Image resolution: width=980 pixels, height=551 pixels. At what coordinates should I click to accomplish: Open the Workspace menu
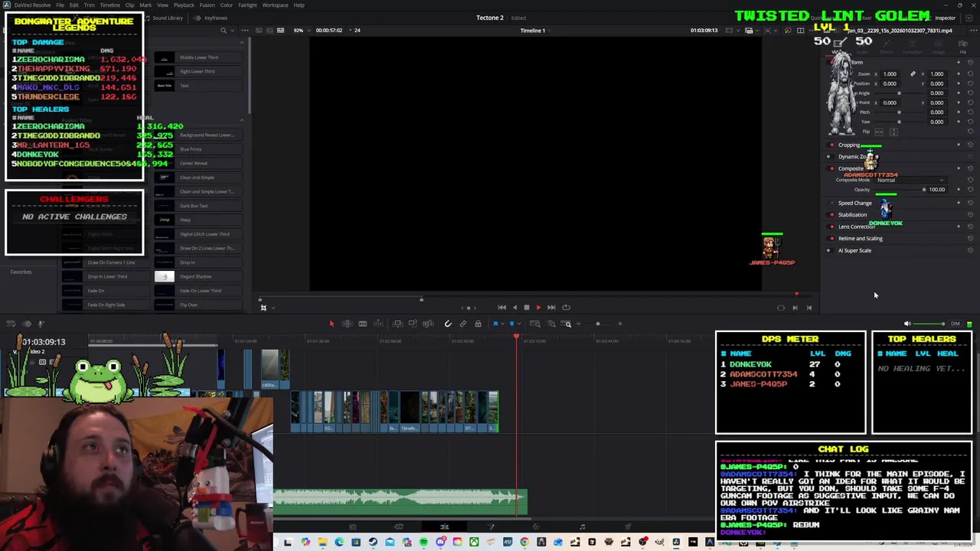tap(276, 5)
